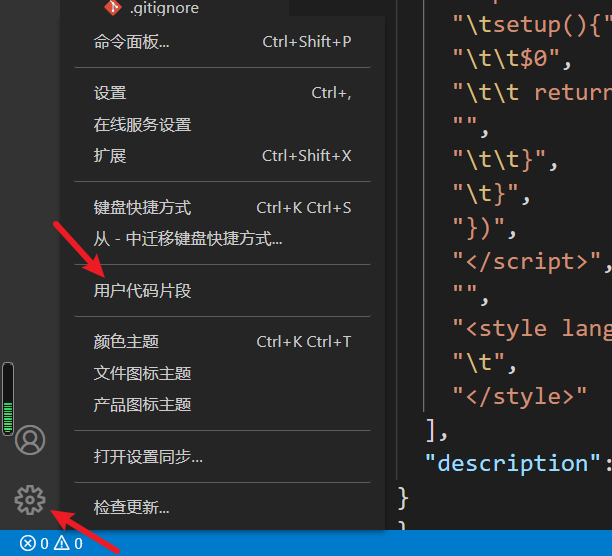Turn on Settings Sync (打开设置同步...)
612x556 pixels.
(x=222, y=457)
